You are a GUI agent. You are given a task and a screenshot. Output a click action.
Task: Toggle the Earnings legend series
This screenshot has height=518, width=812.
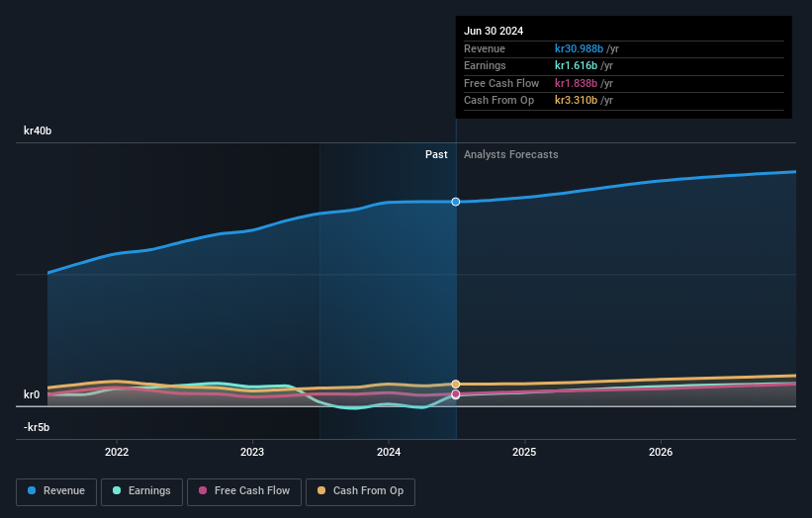click(x=141, y=491)
